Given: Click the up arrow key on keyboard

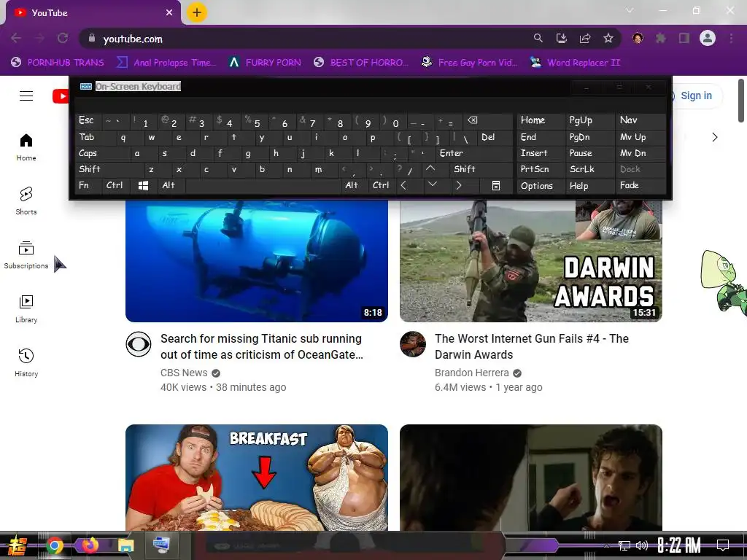Looking at the screenshot, I should click(430, 169).
